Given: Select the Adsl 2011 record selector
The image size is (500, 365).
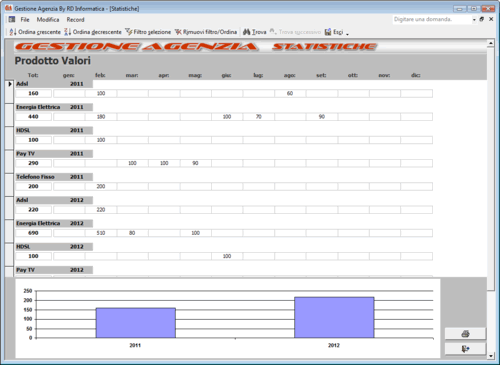Looking at the screenshot, I should tap(9, 91).
